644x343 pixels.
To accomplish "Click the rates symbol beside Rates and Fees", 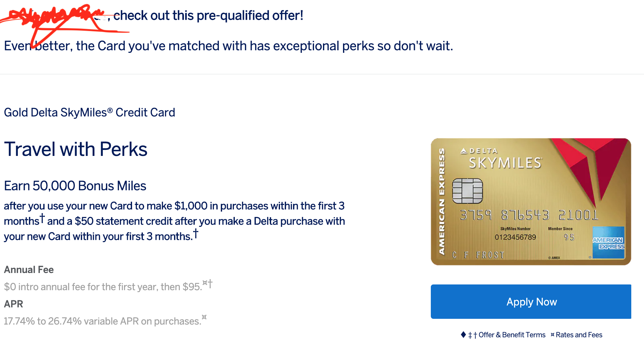I will pos(553,334).
